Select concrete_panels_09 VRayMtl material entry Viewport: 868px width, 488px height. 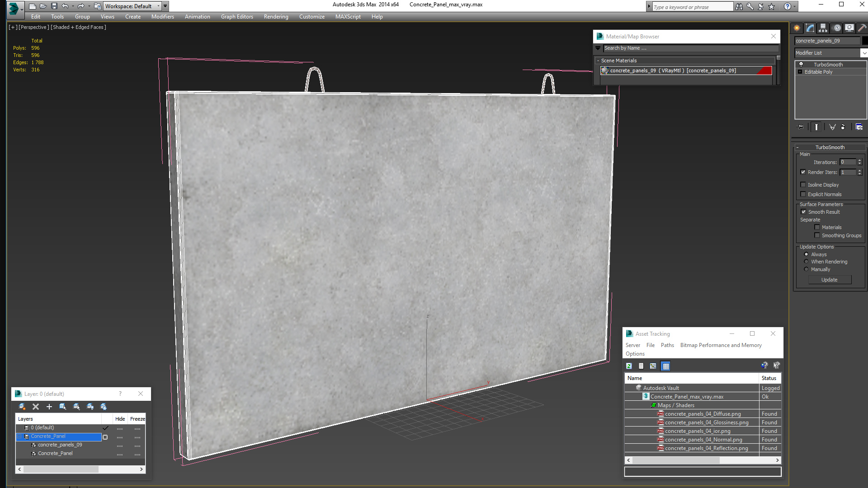[686, 70]
